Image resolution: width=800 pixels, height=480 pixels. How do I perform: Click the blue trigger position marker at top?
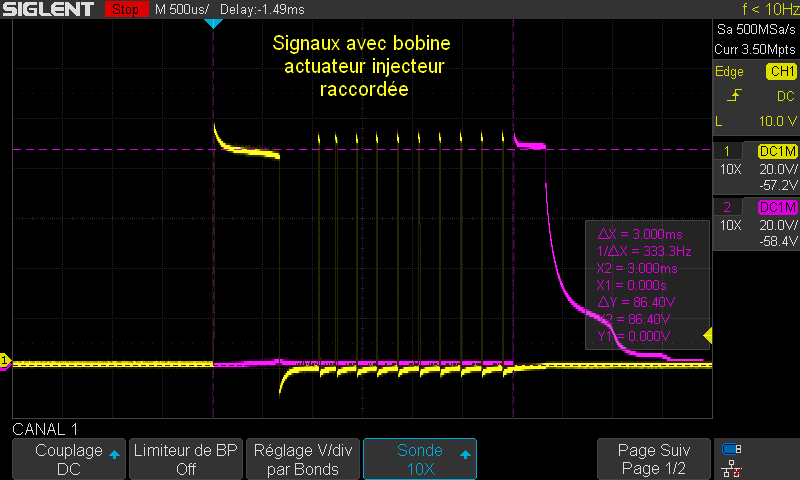click(x=212, y=22)
